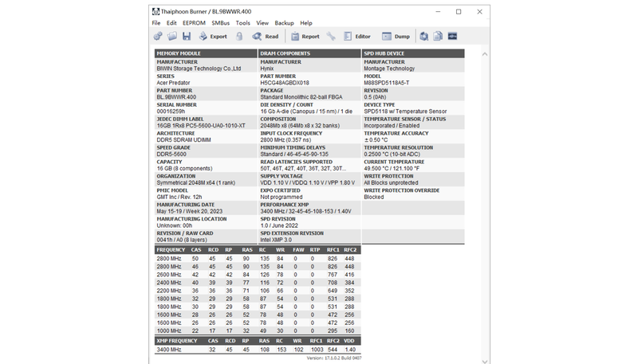The width and height of the screenshot is (638, 364).
Task: Click the Export toolbar button
Action: pyautogui.click(x=213, y=36)
